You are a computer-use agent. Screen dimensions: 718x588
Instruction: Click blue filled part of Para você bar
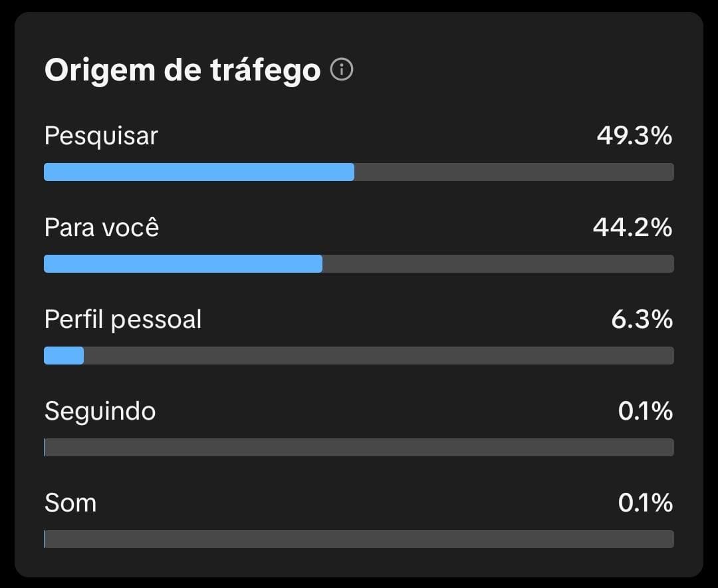point(183,264)
